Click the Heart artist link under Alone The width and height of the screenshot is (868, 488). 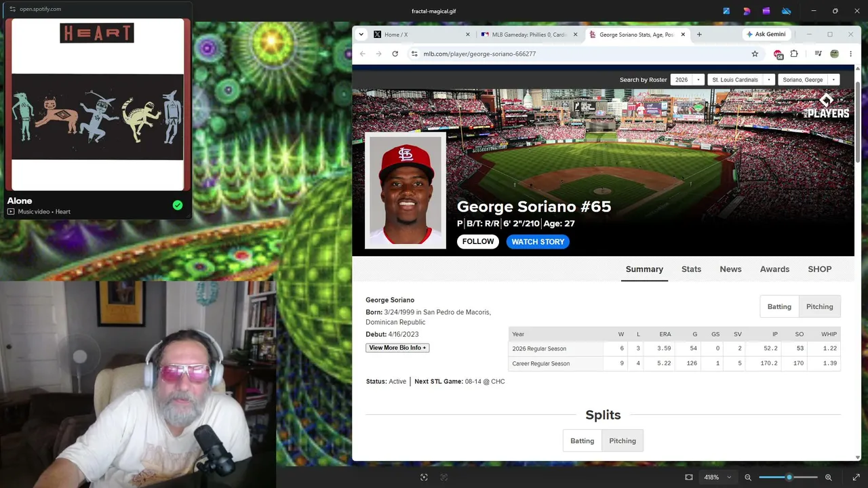(x=63, y=212)
